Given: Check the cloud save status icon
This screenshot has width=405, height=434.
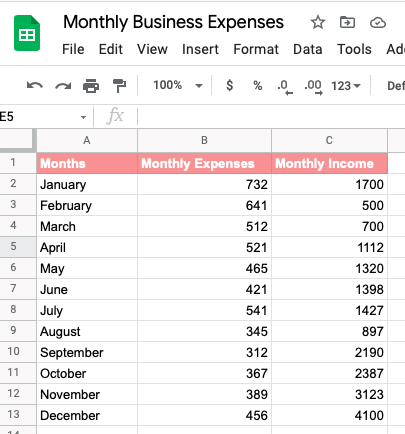Looking at the screenshot, I should tap(378, 23).
